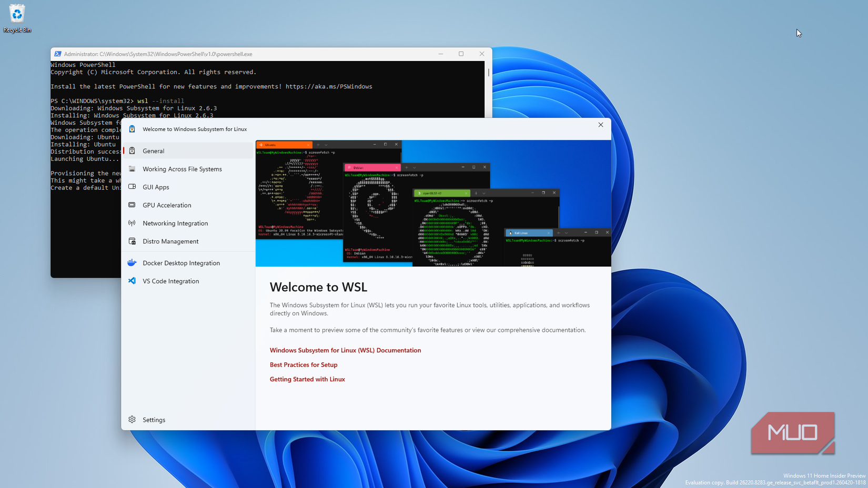
Task: Click the terminal screenshots banner image
Action: [x=433, y=203]
